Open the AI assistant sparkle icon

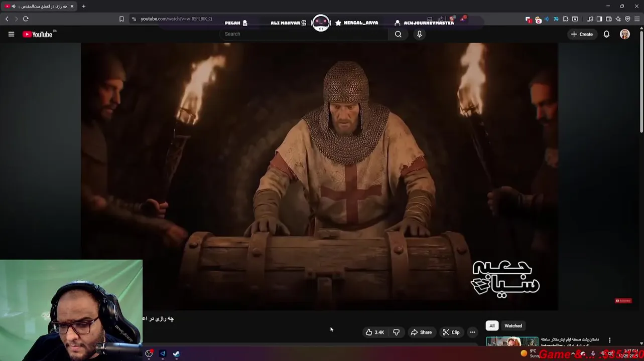tap(618, 19)
